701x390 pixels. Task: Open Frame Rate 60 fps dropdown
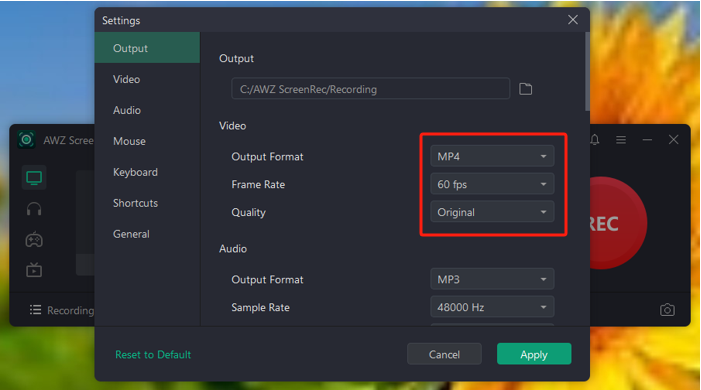click(492, 184)
